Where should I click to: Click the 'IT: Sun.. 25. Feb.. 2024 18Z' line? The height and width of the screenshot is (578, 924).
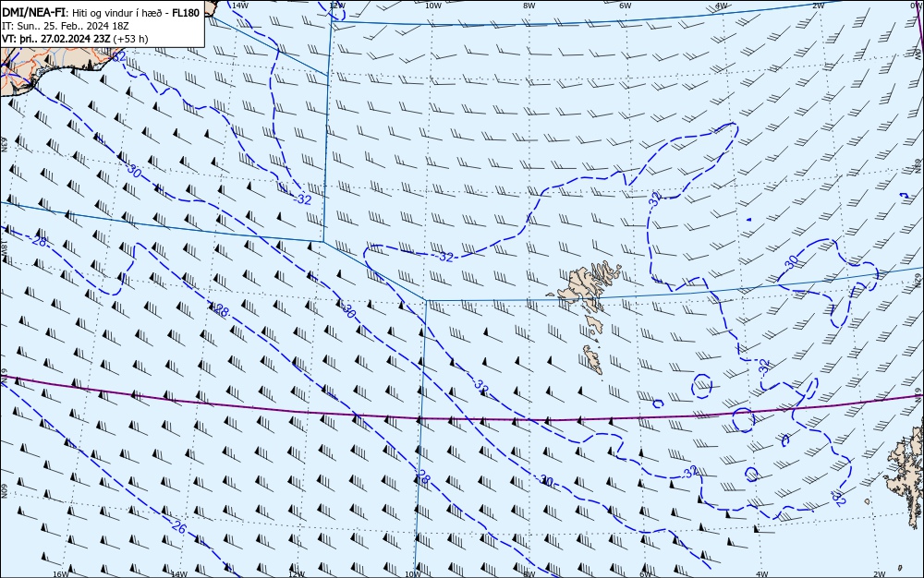pyautogui.click(x=66, y=26)
